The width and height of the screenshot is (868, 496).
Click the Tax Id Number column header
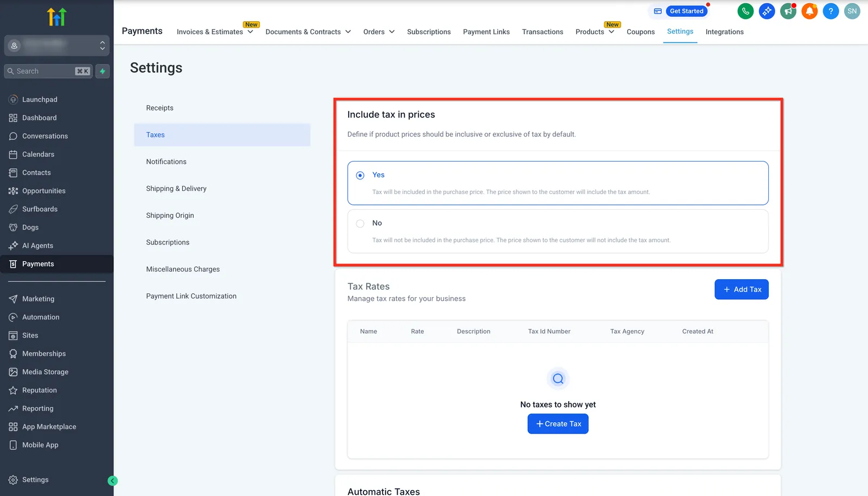click(x=549, y=331)
